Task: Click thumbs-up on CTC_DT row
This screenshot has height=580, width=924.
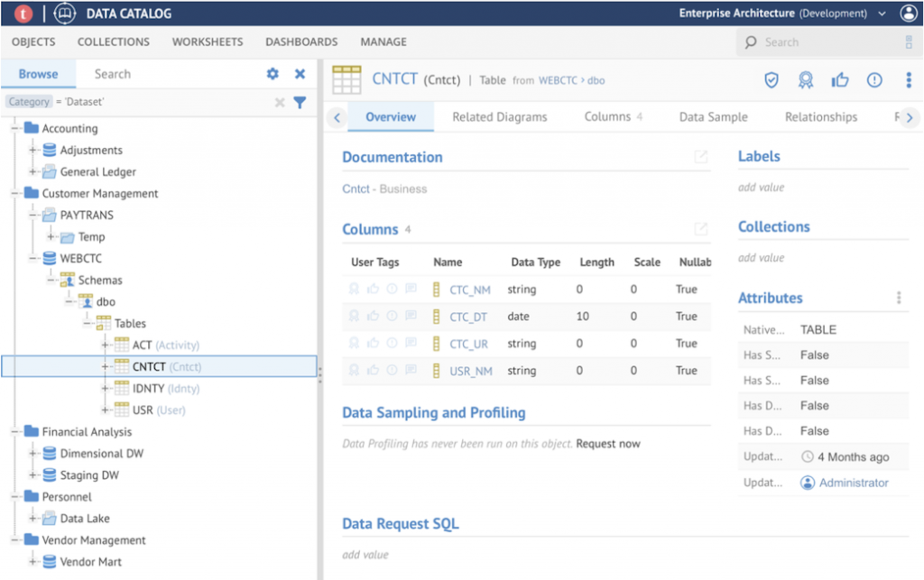Action: (373, 317)
